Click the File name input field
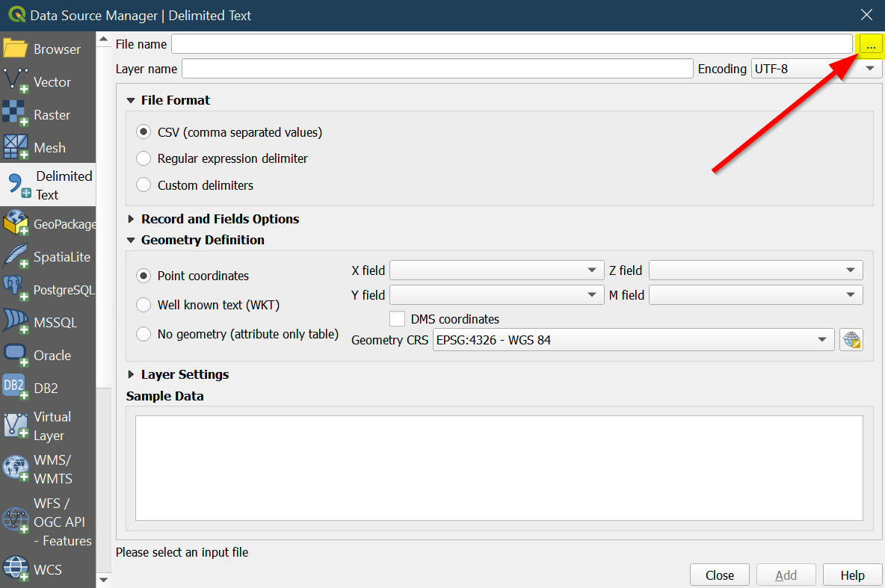This screenshot has width=885, height=588. 511,44
